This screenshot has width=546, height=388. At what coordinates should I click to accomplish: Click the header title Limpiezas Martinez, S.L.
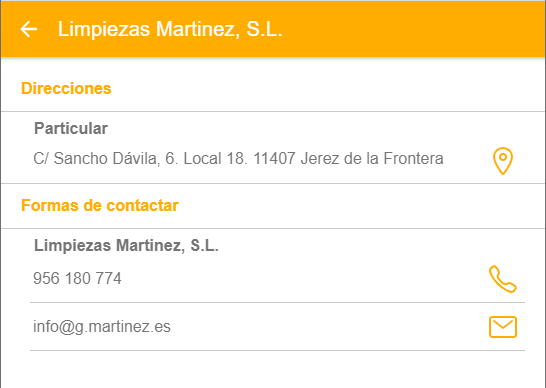170,29
